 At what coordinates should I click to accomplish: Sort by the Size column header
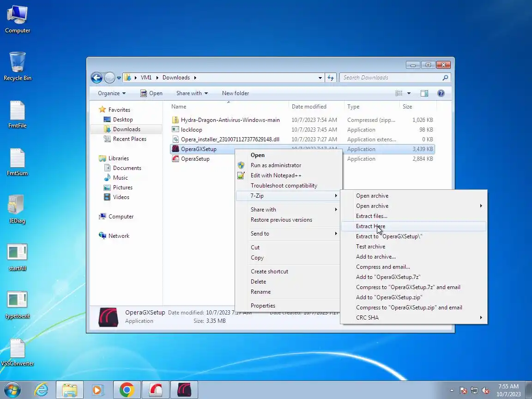(x=418, y=107)
